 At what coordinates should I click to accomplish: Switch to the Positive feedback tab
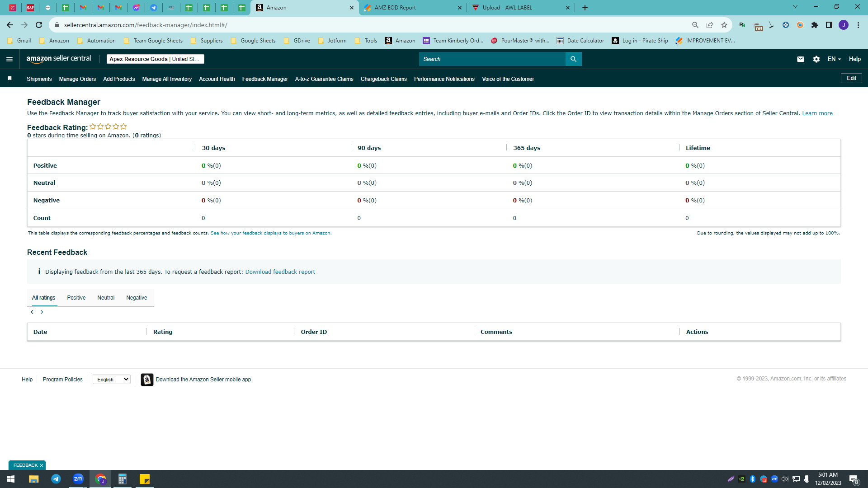[76, 298]
